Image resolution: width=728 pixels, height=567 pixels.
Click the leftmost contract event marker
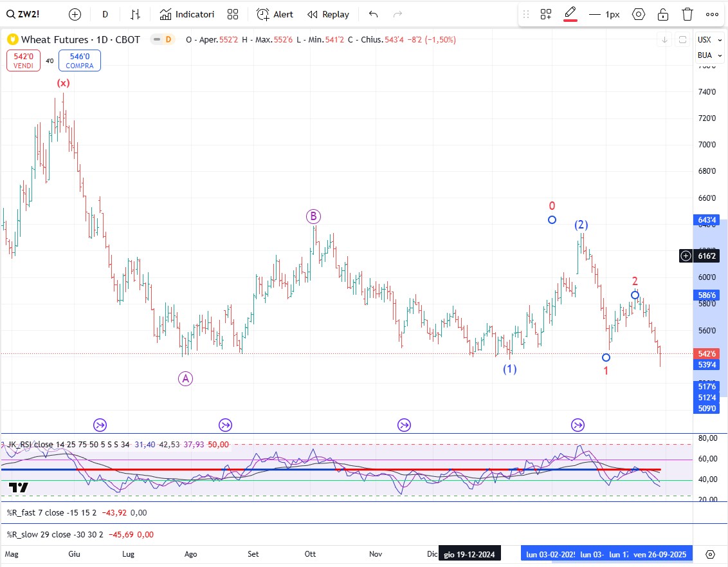tap(100, 425)
